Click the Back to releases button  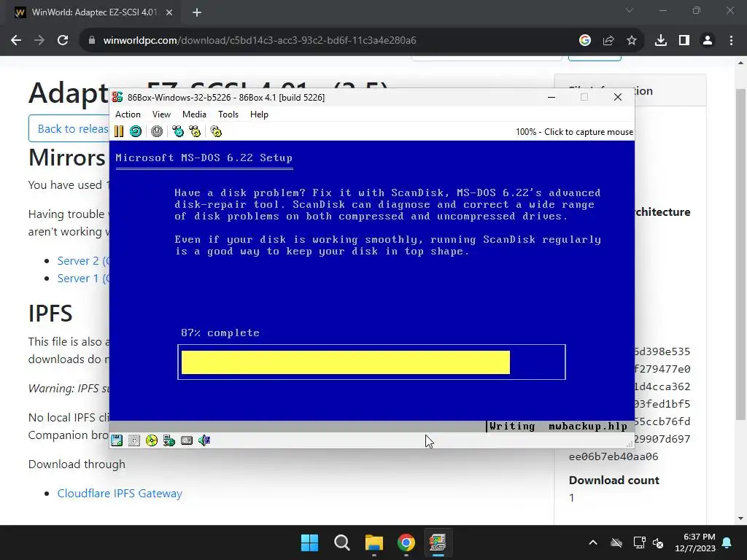[69, 128]
